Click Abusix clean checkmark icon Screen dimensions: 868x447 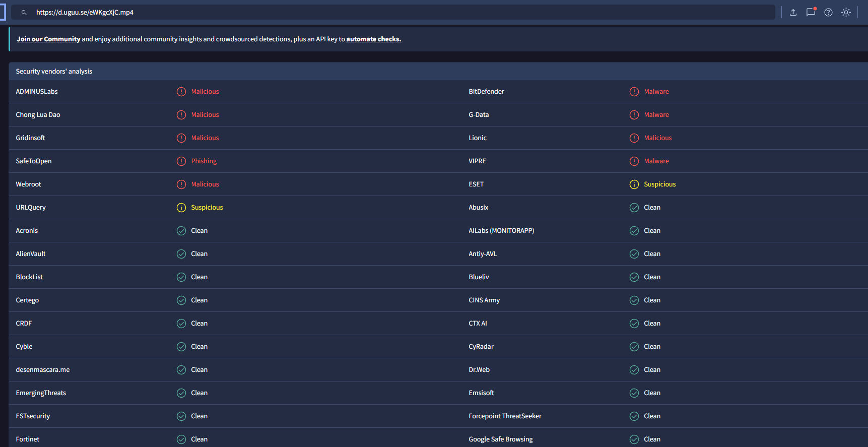634,208
